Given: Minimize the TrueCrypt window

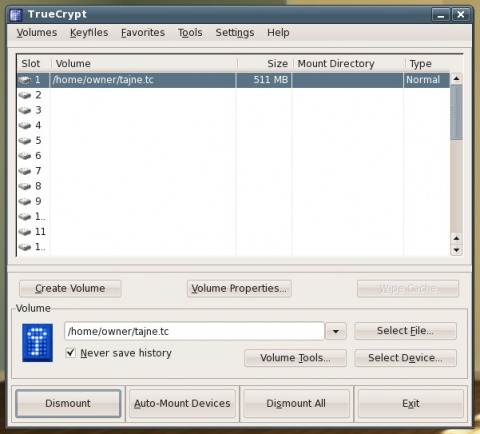Looking at the screenshot, I should coord(441,15).
